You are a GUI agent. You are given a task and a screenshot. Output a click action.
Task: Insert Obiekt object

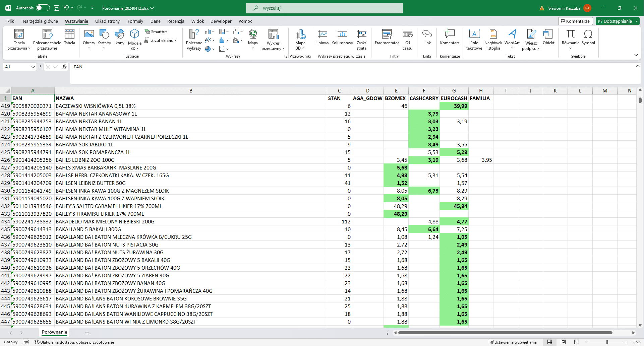pos(548,37)
